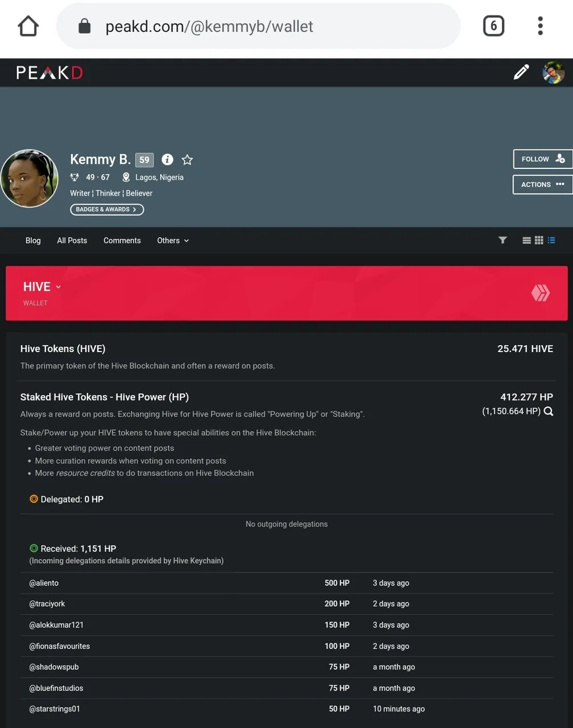Open @bluefinstudios profile link
The width and height of the screenshot is (573, 728).
[x=56, y=688]
